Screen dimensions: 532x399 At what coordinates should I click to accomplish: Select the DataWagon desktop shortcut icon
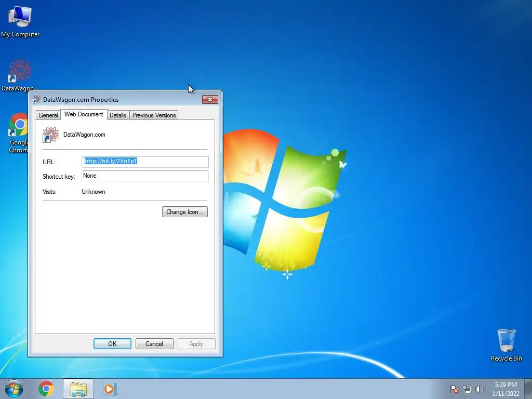click(20, 75)
